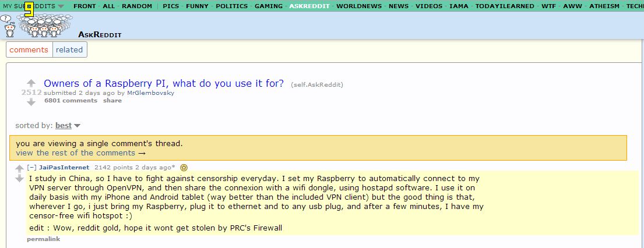
Task: Open MrGlembovsky's user profile
Action: tap(151, 93)
